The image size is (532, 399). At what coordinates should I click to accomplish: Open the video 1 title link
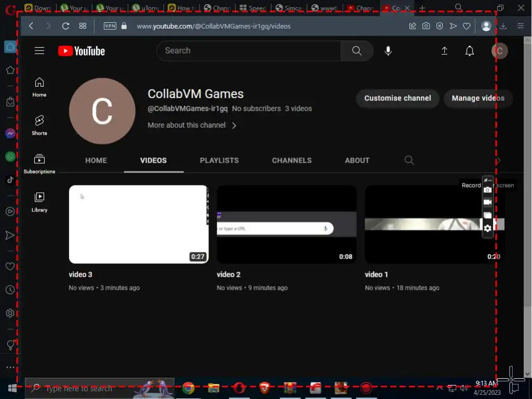click(x=376, y=274)
